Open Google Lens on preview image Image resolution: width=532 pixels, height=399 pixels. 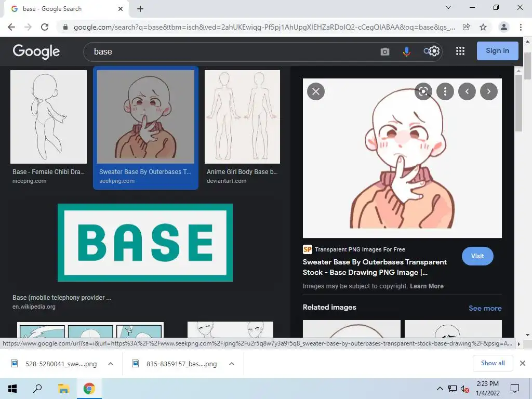(x=423, y=91)
